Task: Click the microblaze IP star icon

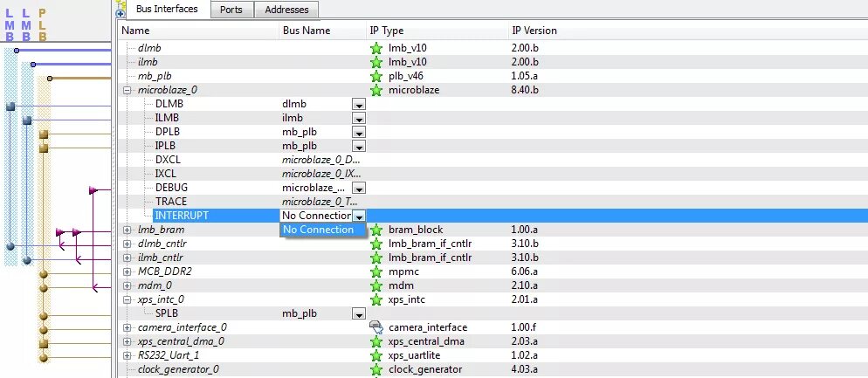Action: coord(376,90)
